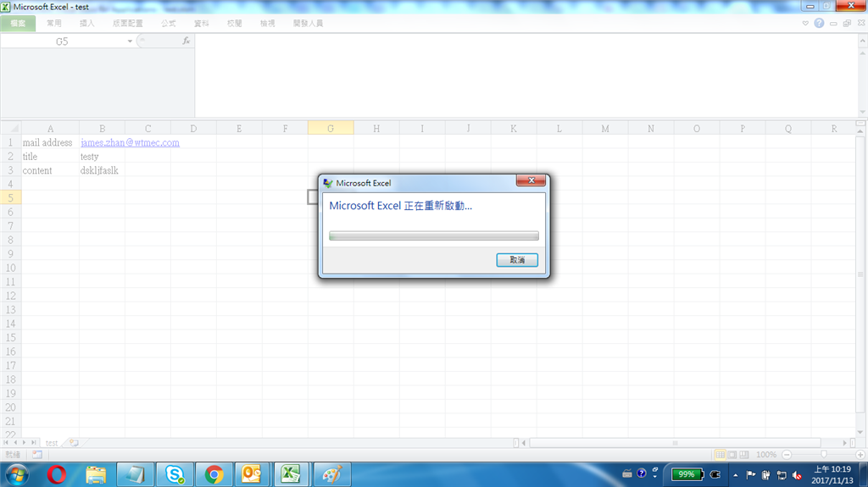The height and width of the screenshot is (487, 868).
Task: Open Google Chrome from the taskbar
Action: [x=214, y=474]
